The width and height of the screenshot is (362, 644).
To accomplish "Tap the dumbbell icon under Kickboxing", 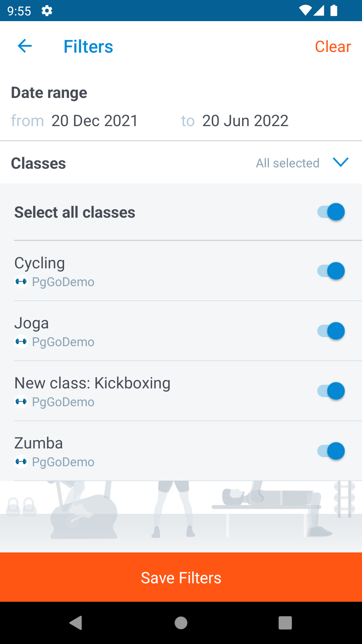I will point(21,401).
